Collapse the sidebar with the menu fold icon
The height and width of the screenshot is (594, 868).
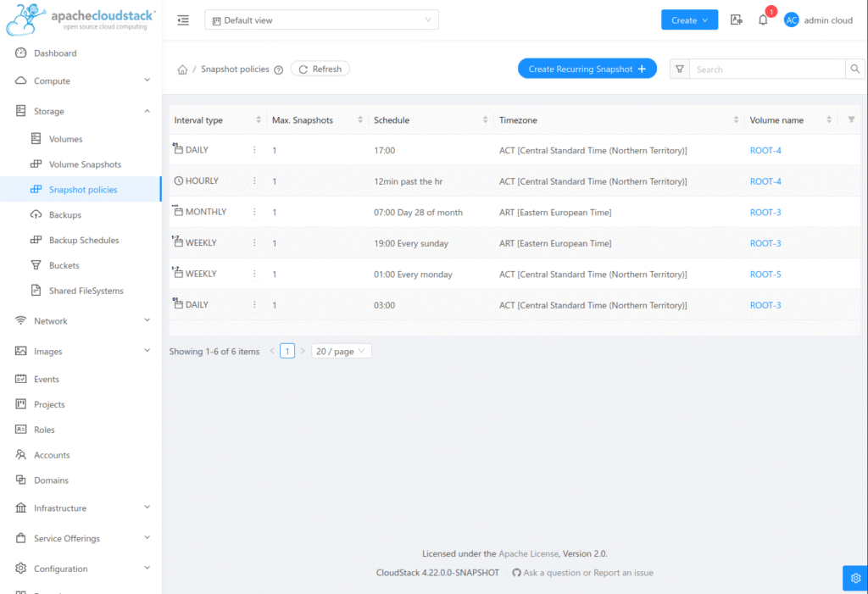coord(183,20)
